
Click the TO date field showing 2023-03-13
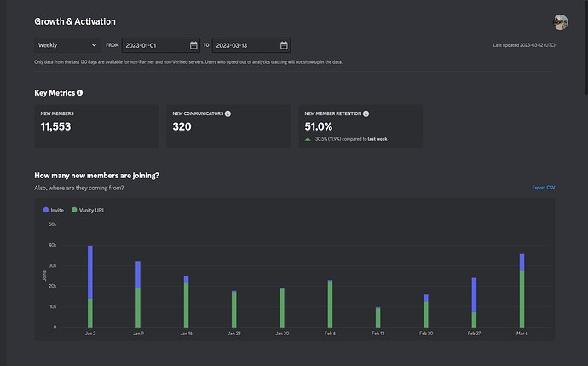pos(245,44)
